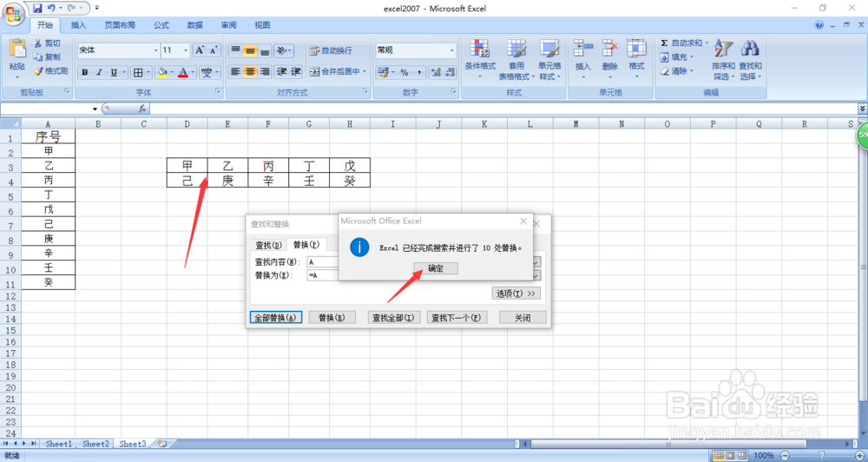The image size is (868, 462).
Task: Open Find and Select (查找和选择)
Action: click(750, 59)
